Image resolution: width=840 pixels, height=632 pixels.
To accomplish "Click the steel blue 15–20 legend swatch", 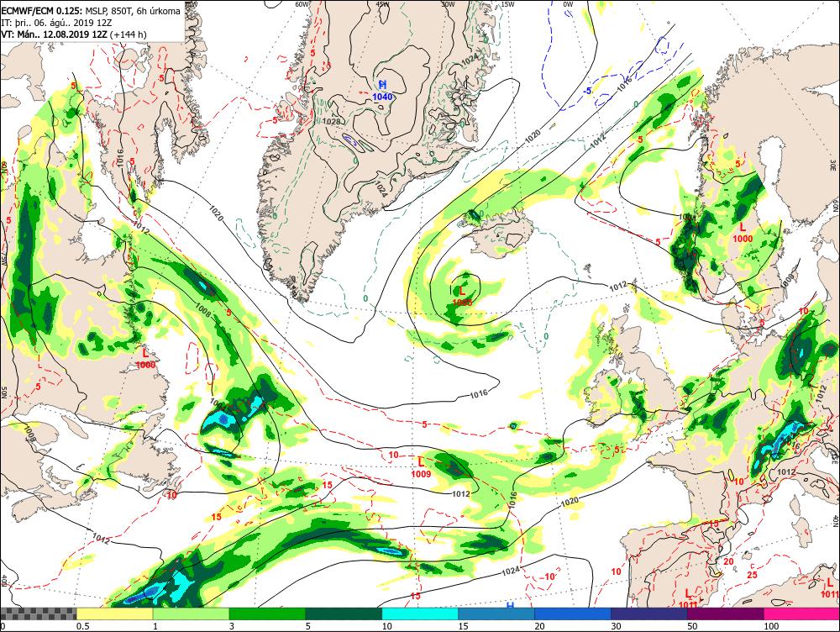I will pyautogui.click(x=496, y=614).
